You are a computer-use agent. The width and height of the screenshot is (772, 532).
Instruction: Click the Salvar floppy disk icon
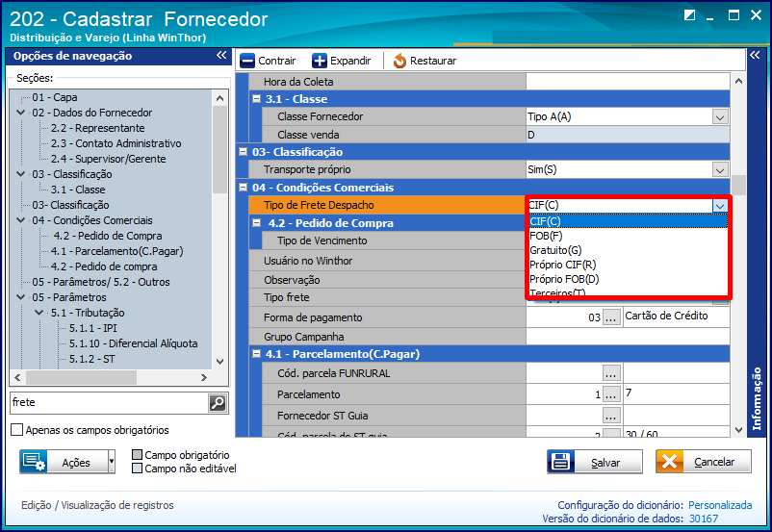click(561, 462)
